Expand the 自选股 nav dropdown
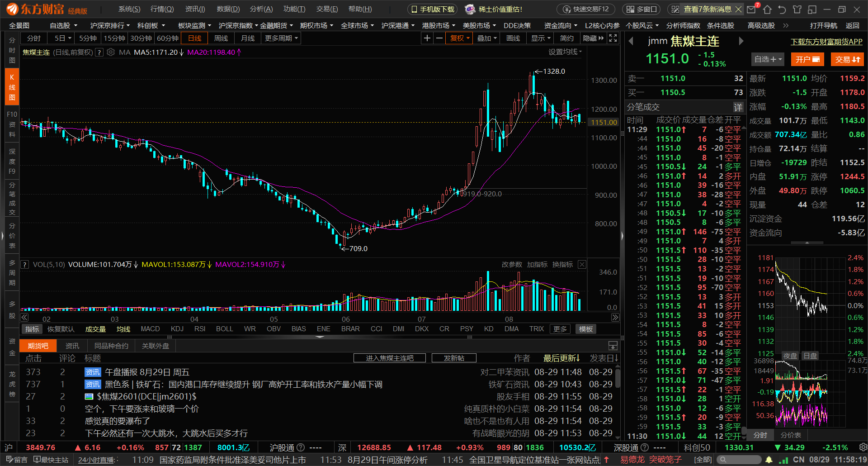 coord(63,26)
